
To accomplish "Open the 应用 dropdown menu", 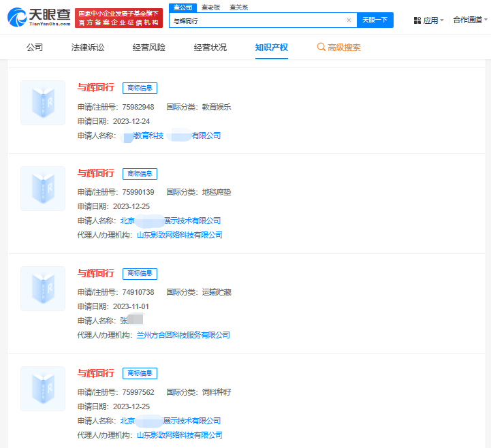I will click(434, 20).
